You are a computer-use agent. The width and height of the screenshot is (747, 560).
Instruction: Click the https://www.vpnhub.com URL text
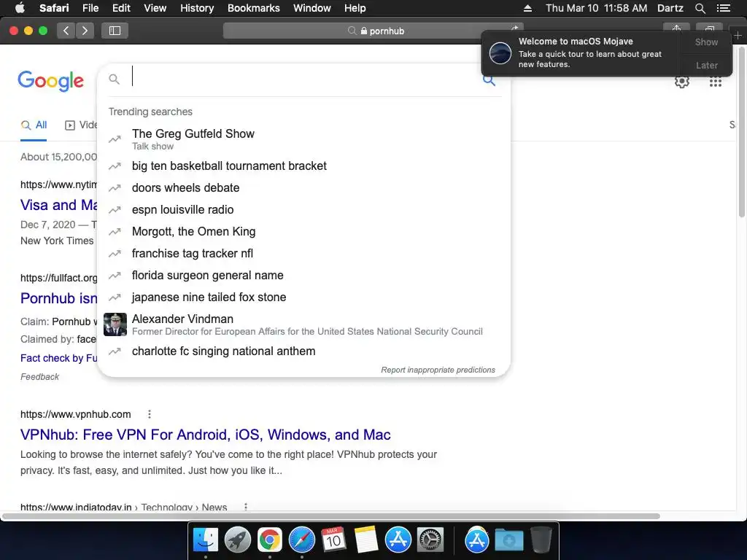[75, 414]
